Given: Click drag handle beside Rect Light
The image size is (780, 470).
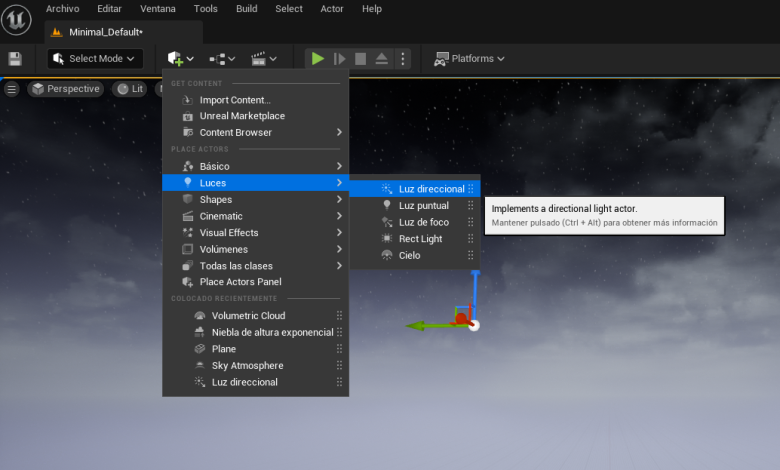Looking at the screenshot, I should pyautogui.click(x=471, y=239).
